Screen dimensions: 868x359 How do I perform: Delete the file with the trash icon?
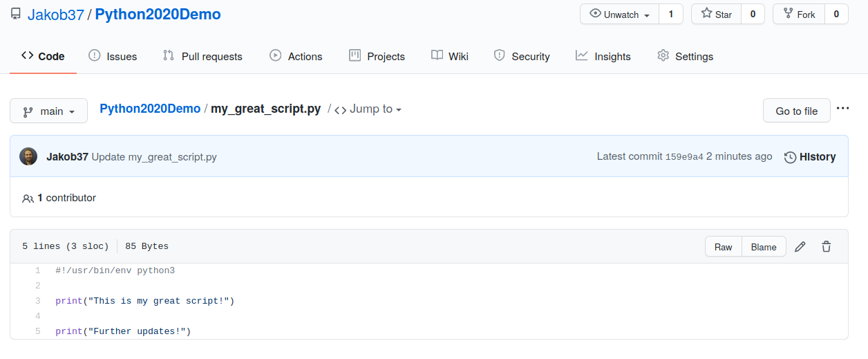pyautogui.click(x=826, y=247)
